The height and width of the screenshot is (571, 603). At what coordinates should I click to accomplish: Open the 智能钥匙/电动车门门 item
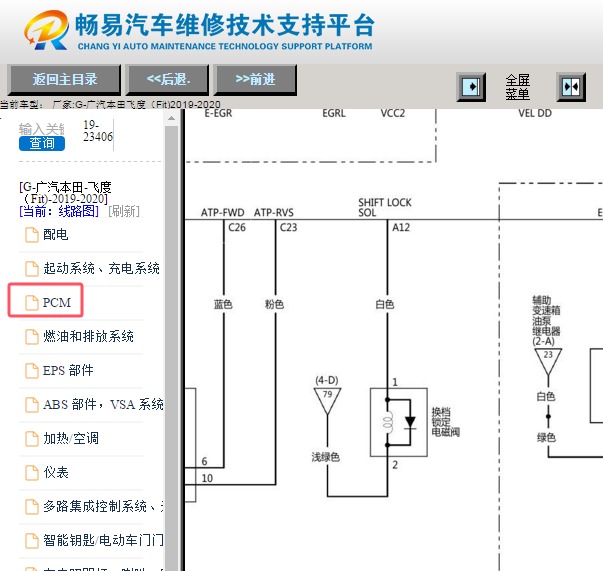pos(103,540)
